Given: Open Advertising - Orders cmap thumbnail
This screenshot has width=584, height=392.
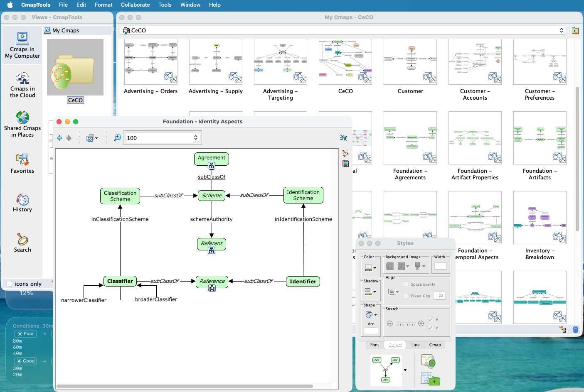Looking at the screenshot, I should coord(151,62).
